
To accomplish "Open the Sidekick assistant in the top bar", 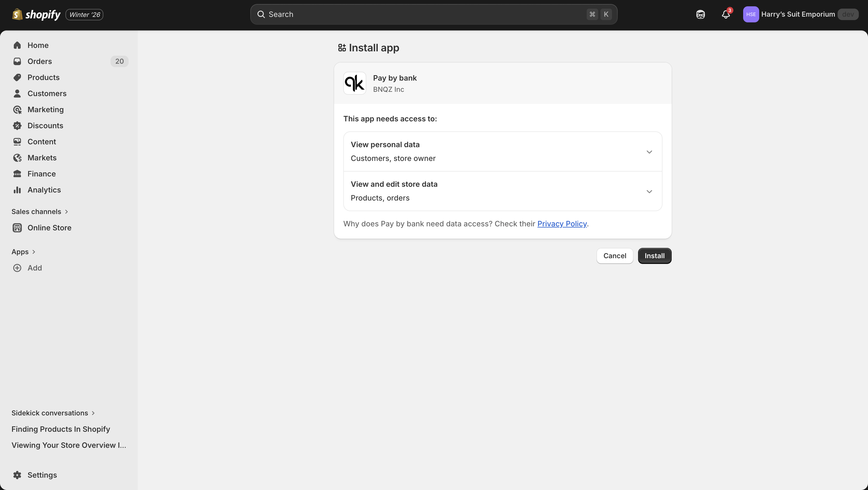I will coord(701,14).
